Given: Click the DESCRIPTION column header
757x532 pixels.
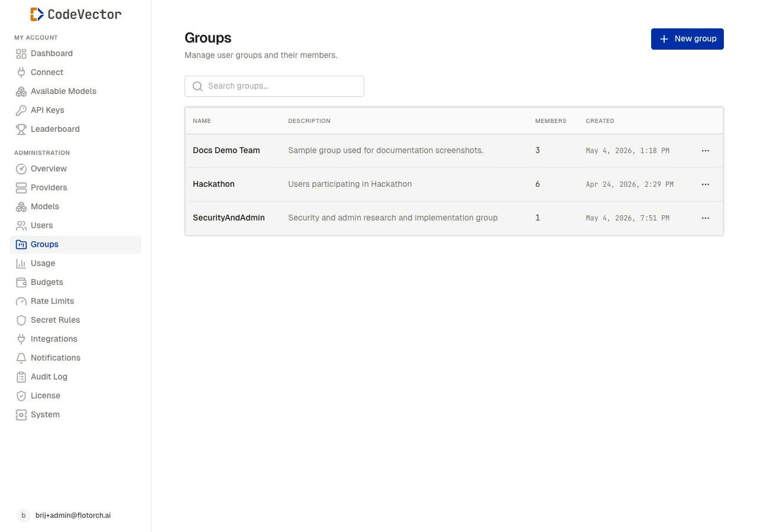Looking at the screenshot, I should tap(309, 121).
